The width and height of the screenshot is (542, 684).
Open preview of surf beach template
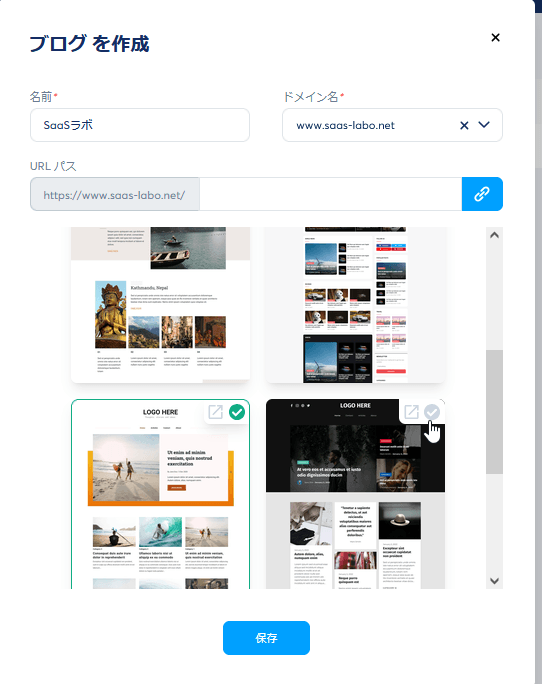[216, 412]
